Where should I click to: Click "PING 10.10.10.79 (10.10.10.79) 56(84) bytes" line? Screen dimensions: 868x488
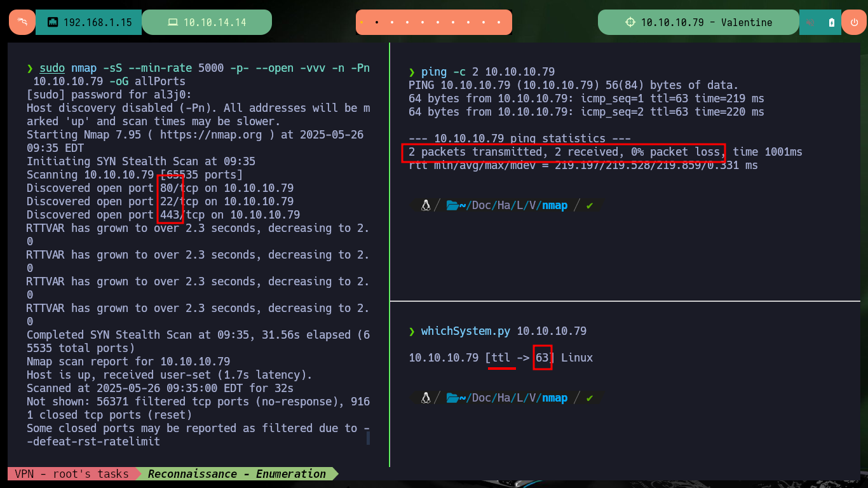(574, 85)
